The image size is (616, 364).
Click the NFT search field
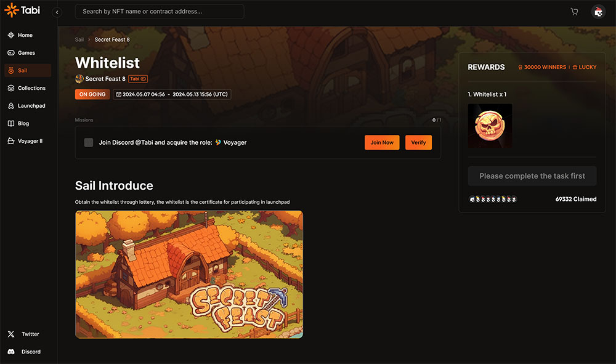(x=160, y=11)
